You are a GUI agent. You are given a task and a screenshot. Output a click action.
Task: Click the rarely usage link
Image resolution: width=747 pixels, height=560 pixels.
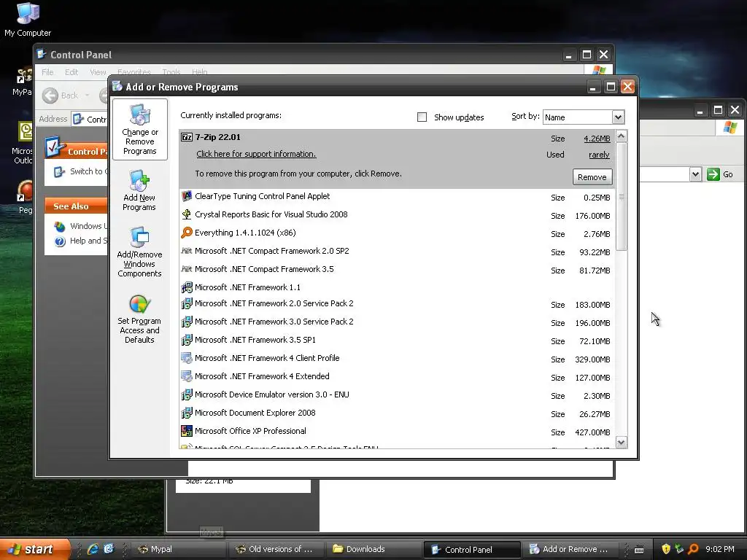pos(599,155)
